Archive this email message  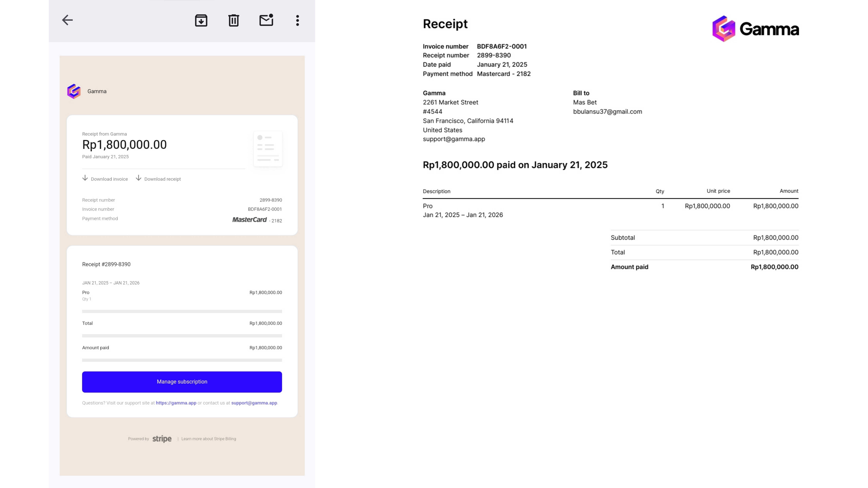click(x=201, y=20)
